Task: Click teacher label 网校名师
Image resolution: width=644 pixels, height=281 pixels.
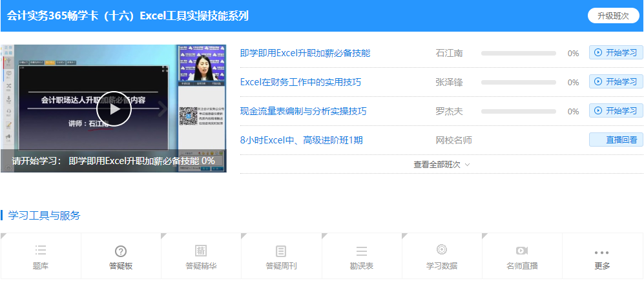Action: tap(453, 141)
